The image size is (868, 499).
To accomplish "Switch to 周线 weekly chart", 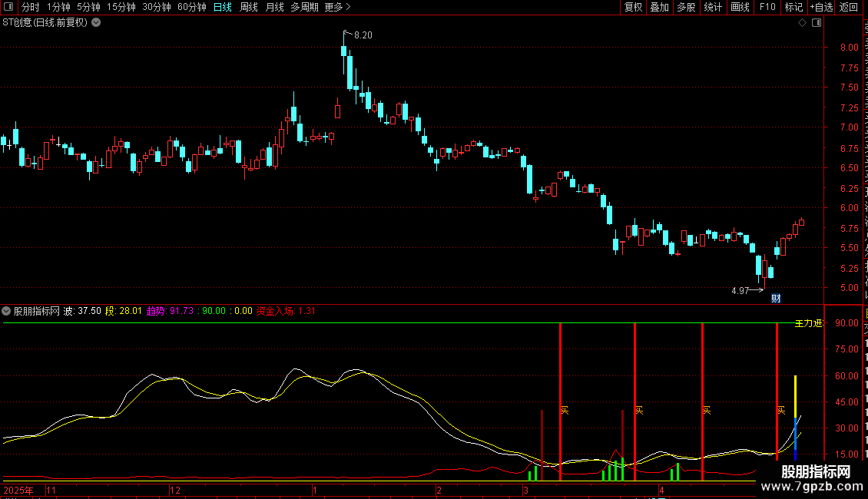I will [x=249, y=7].
